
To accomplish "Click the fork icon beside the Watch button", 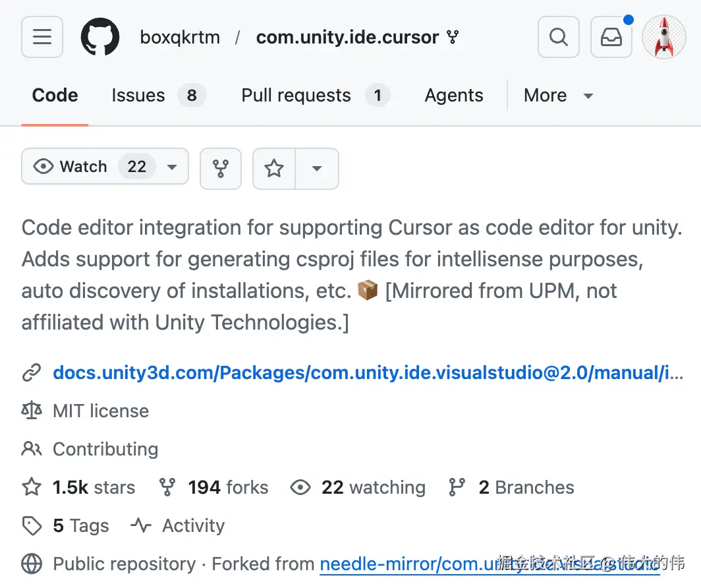I will tap(220, 168).
